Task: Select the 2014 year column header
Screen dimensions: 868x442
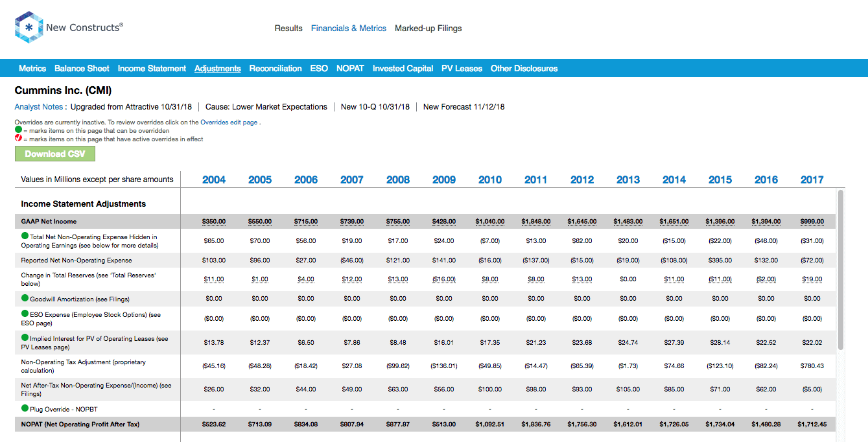Action: coord(674,180)
